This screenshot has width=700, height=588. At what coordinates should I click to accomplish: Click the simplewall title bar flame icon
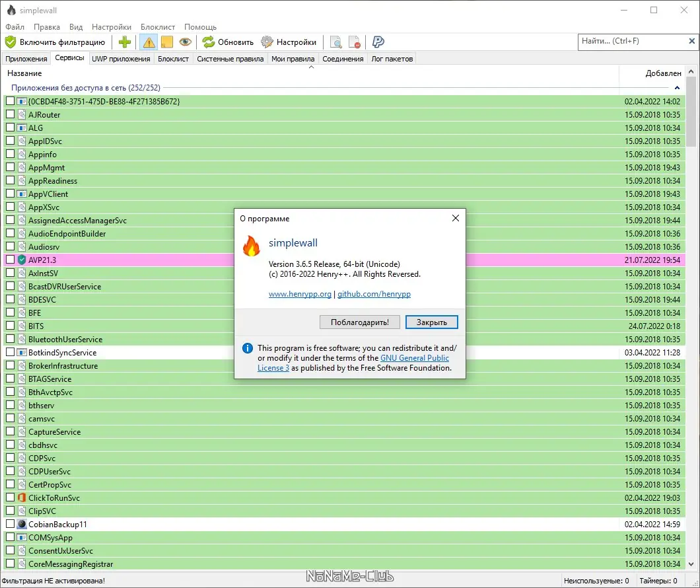tap(11, 10)
